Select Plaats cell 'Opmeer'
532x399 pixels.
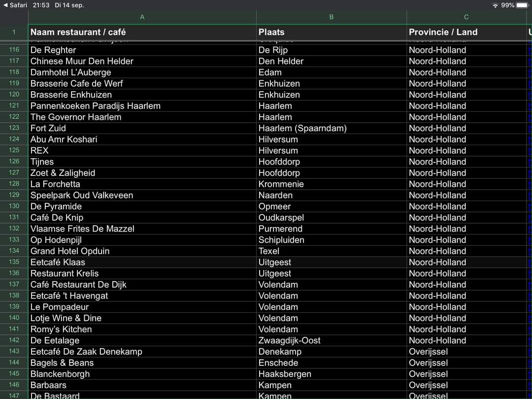[332, 206]
